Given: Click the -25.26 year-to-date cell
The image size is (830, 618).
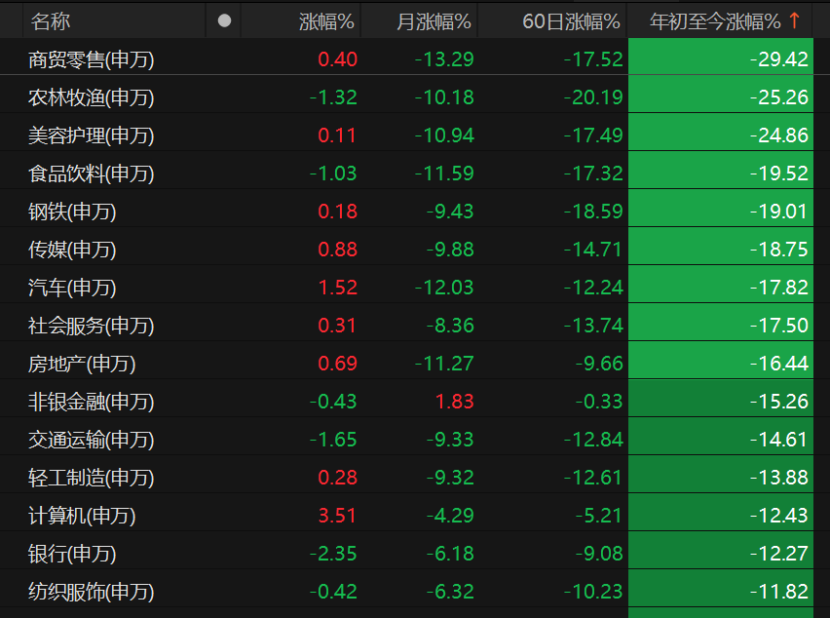Looking at the screenshot, I should pos(720,95).
